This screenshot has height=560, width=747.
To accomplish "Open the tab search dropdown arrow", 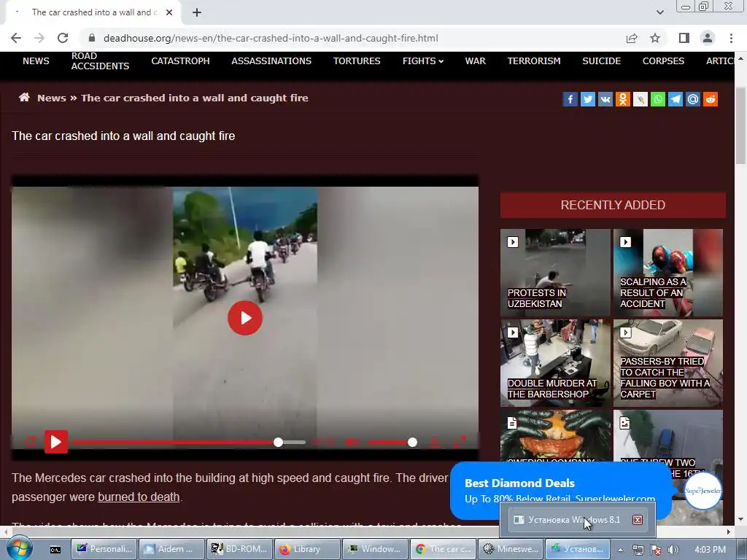I will [x=659, y=12].
